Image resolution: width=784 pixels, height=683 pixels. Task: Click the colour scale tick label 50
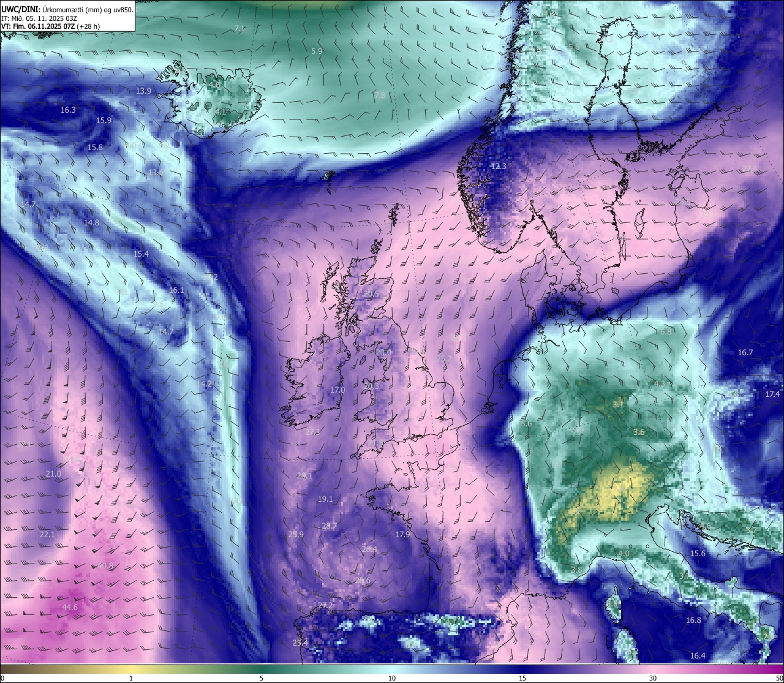(x=778, y=678)
